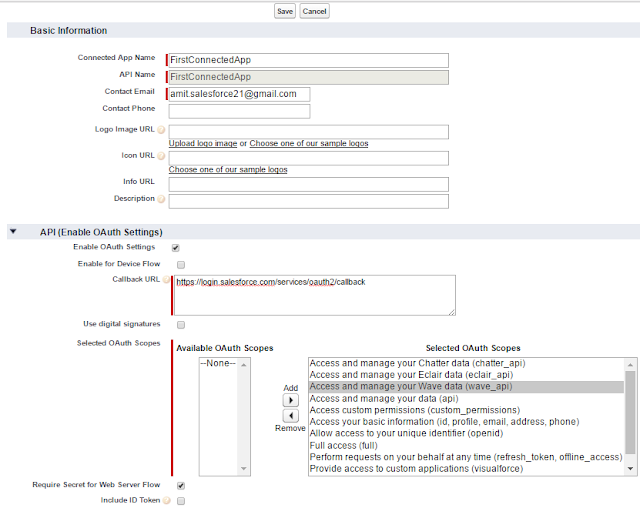Image resolution: width=640 pixels, height=508 pixels.
Task: Click the Remove scope arrow button
Action: click(291, 416)
